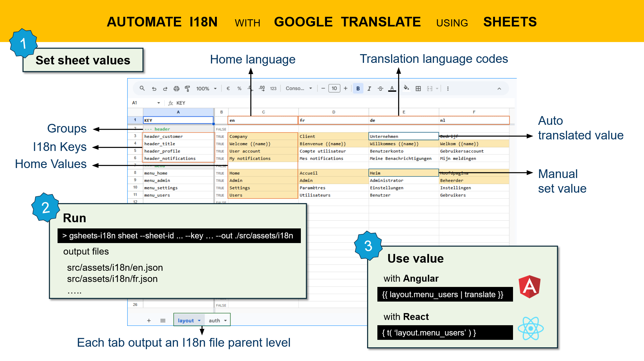Select the menu_settings key cell
The width and height of the screenshot is (644, 361).
point(179,188)
